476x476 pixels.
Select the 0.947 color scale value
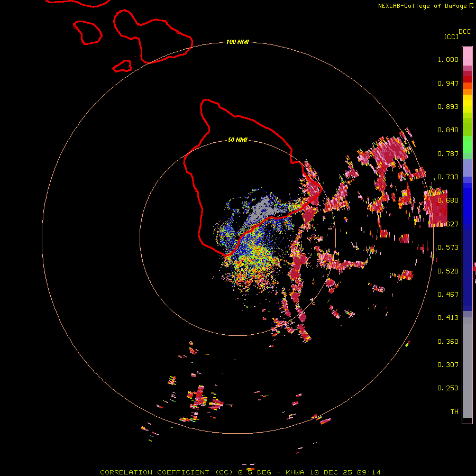(x=448, y=83)
